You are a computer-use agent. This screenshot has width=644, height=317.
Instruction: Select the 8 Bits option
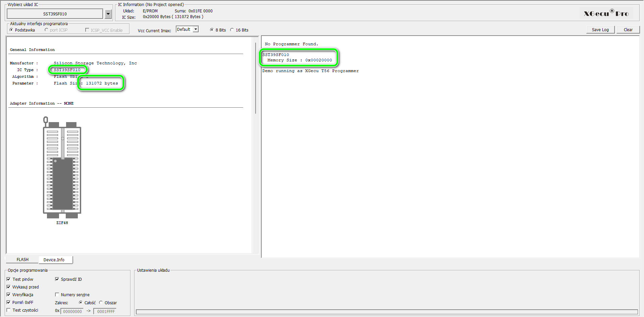[218, 30]
